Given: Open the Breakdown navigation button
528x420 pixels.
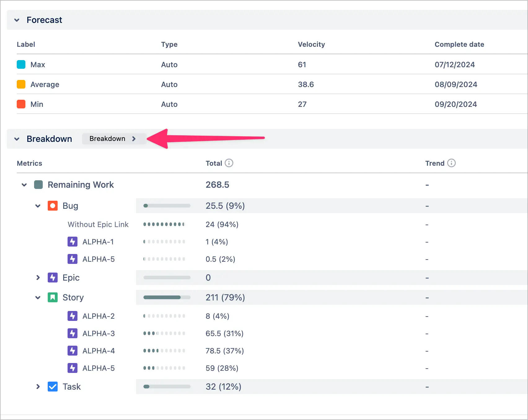Looking at the screenshot, I should pos(114,138).
